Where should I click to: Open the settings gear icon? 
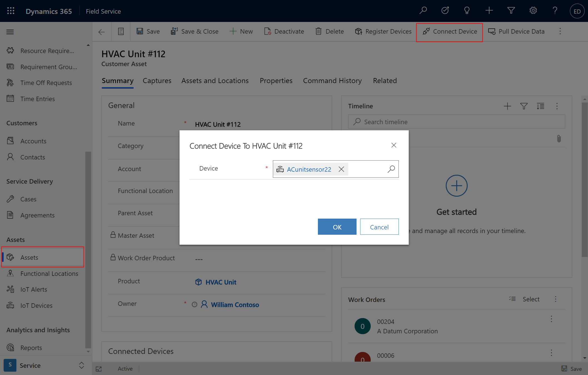tap(533, 11)
